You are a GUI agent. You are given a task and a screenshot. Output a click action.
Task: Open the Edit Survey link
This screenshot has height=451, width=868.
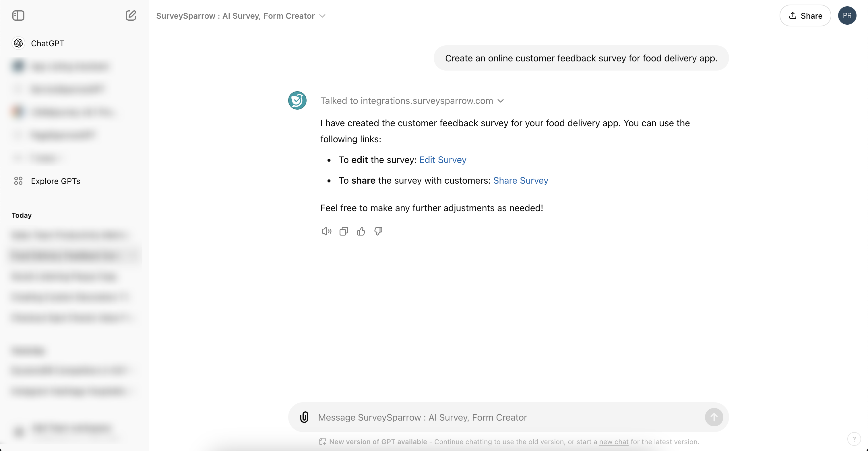point(442,160)
